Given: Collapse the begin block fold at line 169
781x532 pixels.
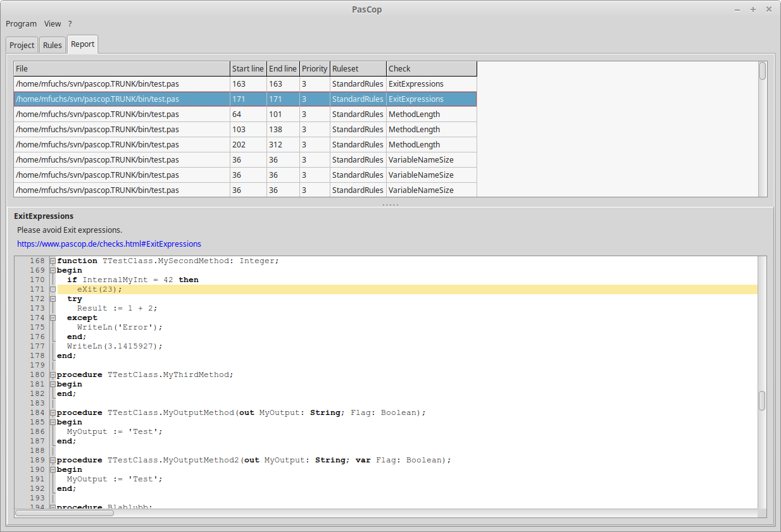Looking at the screenshot, I should tap(53, 270).
